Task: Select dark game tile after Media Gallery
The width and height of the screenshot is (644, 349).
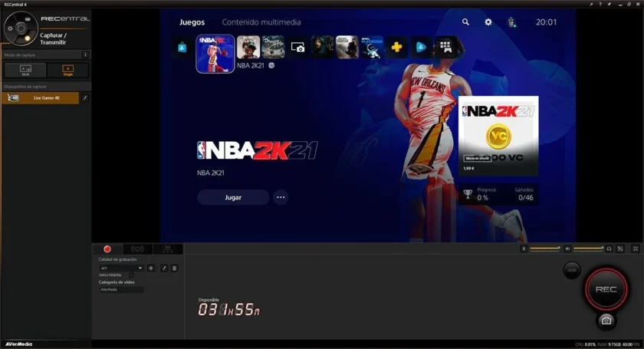Action: click(x=323, y=47)
